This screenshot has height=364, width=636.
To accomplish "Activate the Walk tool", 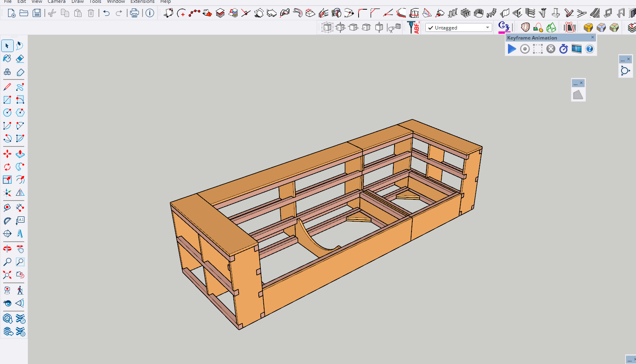I will (20, 290).
